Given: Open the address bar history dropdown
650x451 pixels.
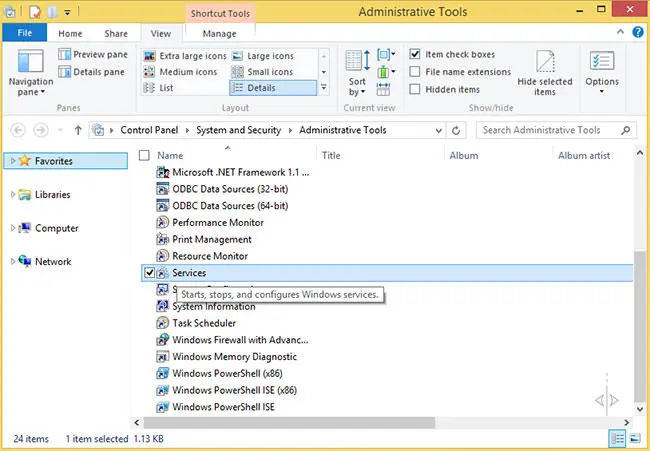Looking at the screenshot, I should coord(439,131).
